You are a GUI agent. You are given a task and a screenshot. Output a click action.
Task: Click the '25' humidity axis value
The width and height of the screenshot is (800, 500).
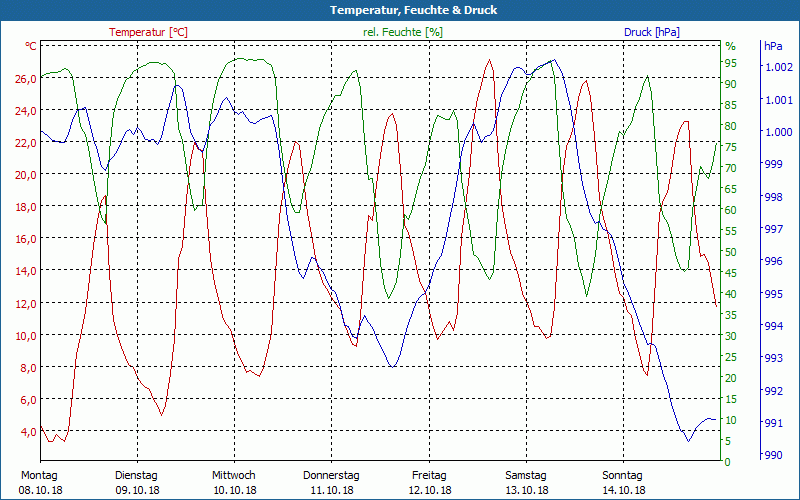click(x=731, y=357)
